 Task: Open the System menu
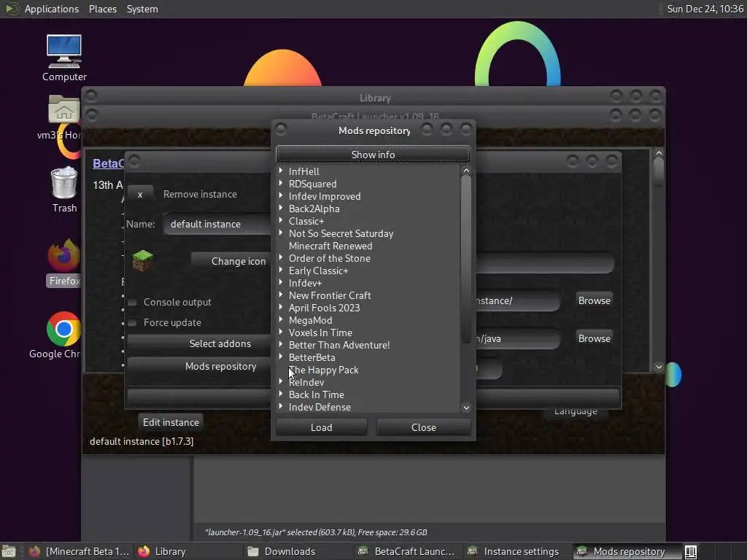pyautogui.click(x=142, y=9)
